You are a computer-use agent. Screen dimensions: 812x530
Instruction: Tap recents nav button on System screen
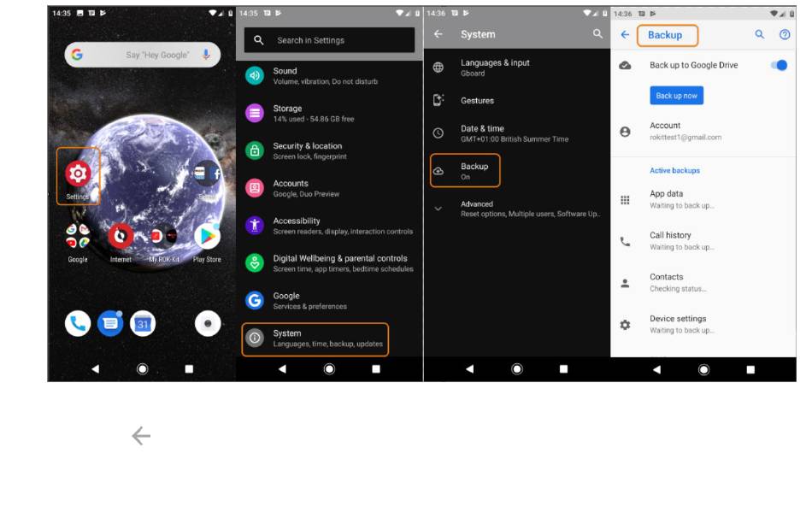pyautogui.click(x=563, y=369)
